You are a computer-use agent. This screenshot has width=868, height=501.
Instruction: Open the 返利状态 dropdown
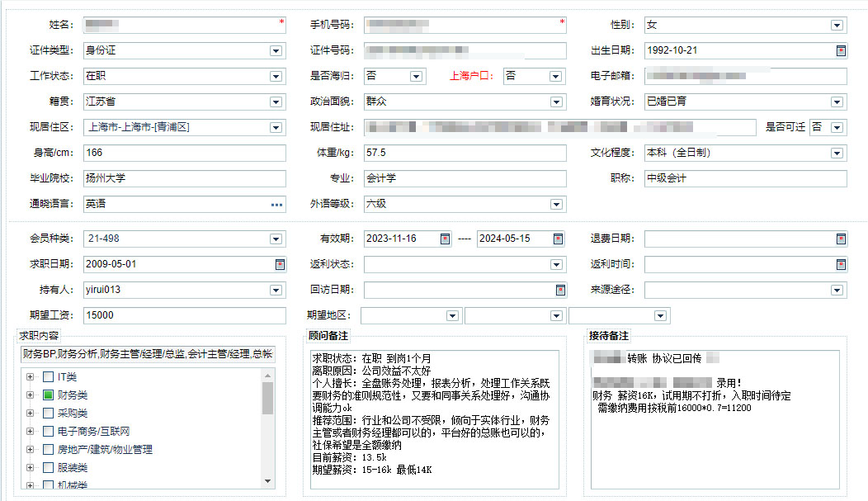(556, 265)
